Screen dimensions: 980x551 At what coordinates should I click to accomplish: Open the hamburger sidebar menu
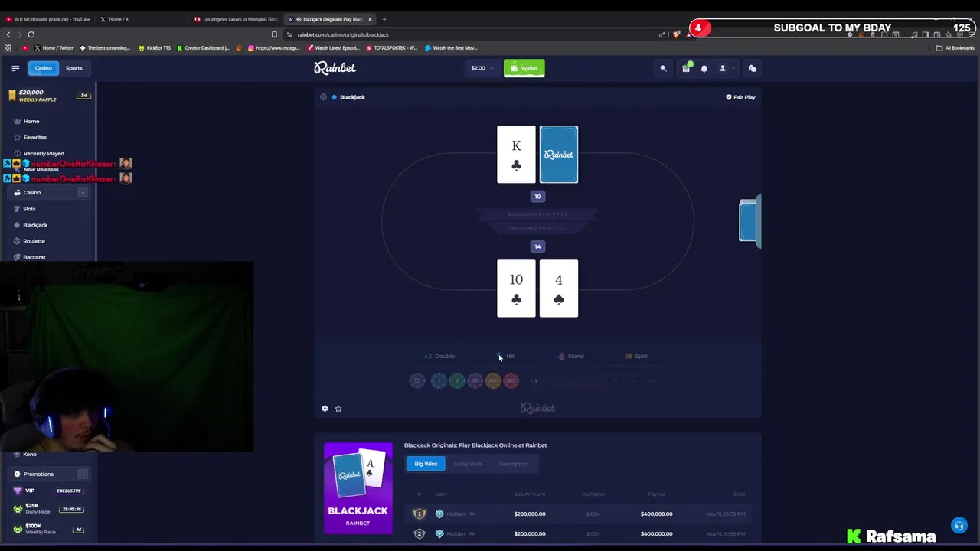(15, 68)
